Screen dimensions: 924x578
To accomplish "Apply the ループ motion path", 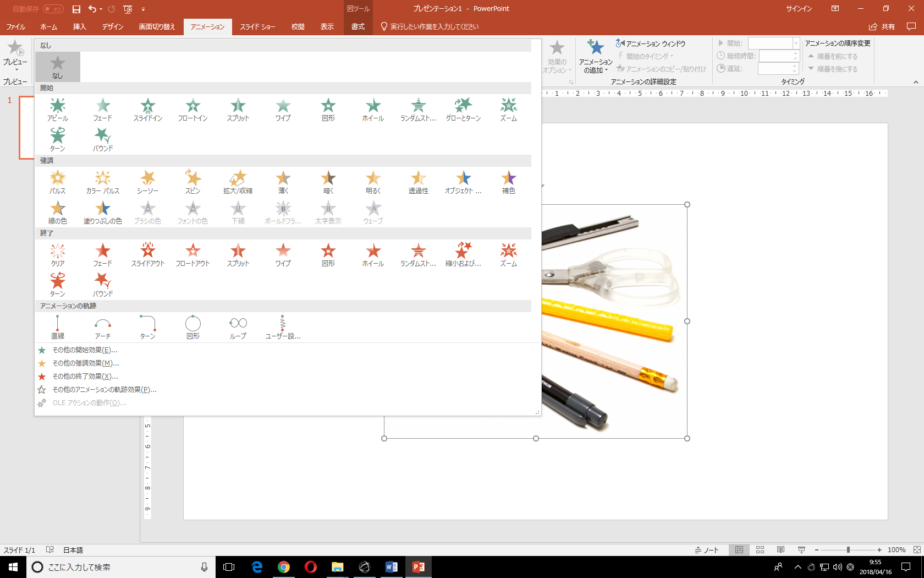I will [238, 328].
